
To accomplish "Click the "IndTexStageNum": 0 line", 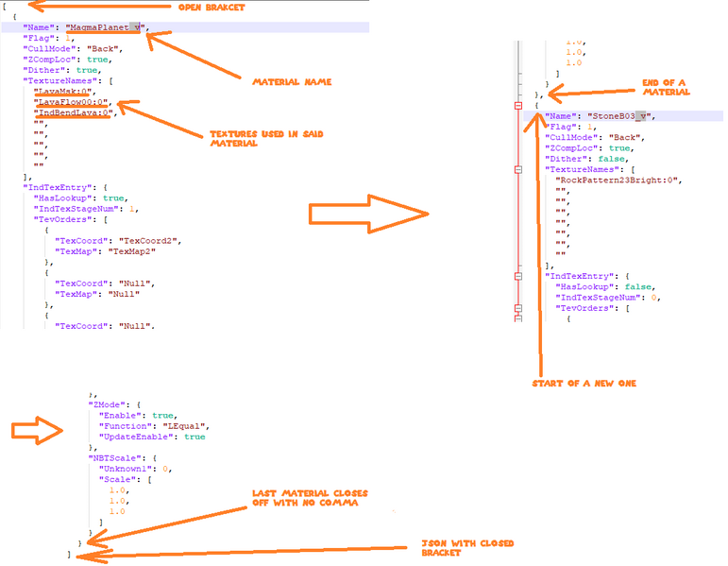I will pyautogui.click(x=608, y=298).
